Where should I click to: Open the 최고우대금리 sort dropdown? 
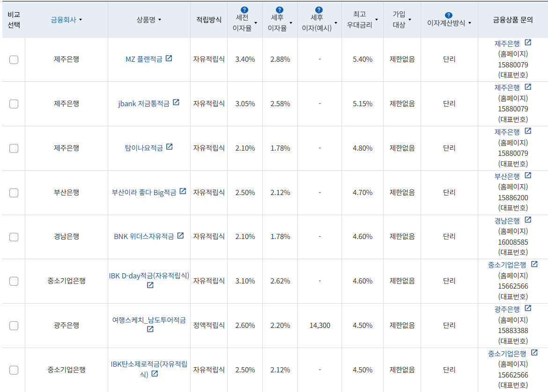click(376, 19)
